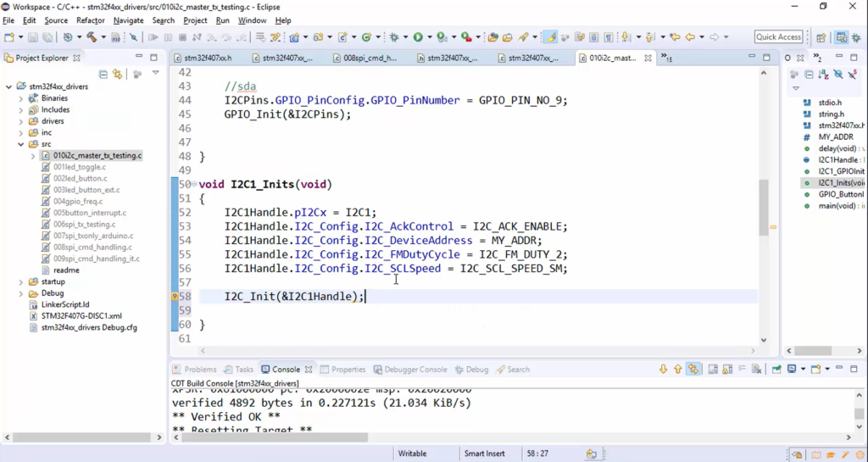Click Previous Annotation up arrow in toolbar
The width and height of the screenshot is (868, 462).
pyautogui.click(x=650, y=37)
